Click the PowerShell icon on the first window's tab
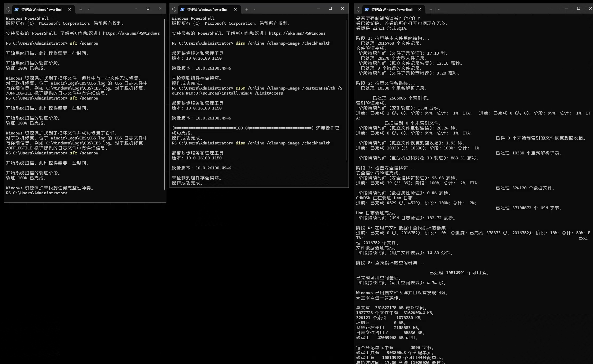593x364 pixels. coord(16,9)
